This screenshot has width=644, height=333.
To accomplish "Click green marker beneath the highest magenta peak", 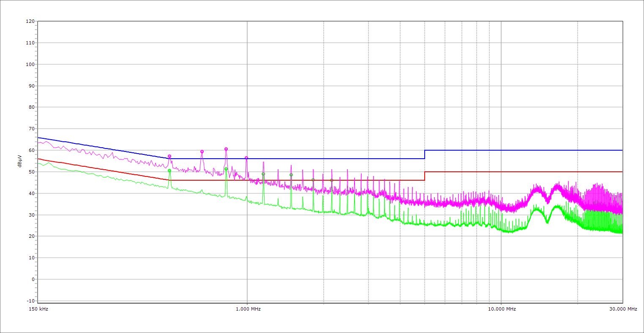I will 226,169.
